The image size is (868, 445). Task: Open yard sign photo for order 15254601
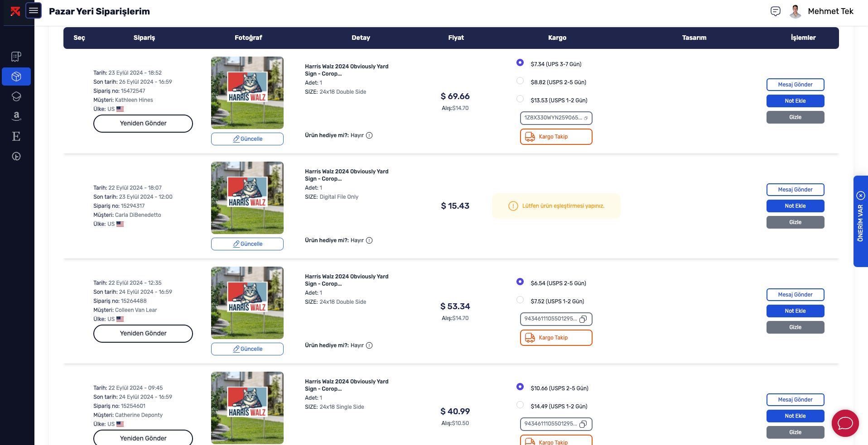247,408
